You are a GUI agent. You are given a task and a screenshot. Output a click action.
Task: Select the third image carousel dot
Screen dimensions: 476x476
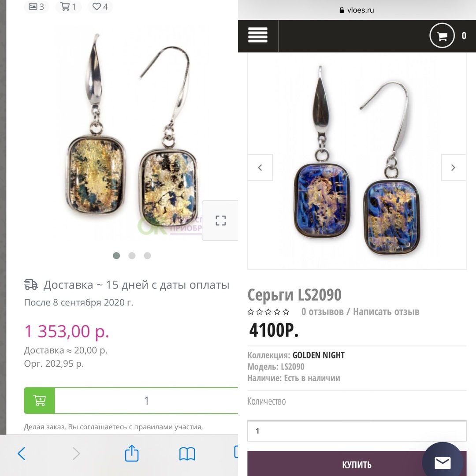[x=147, y=256]
